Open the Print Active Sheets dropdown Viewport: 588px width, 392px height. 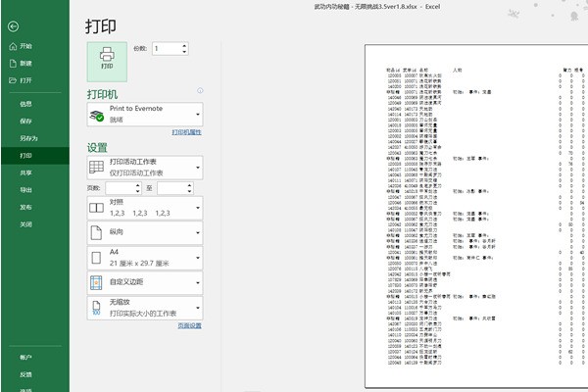tap(145, 168)
